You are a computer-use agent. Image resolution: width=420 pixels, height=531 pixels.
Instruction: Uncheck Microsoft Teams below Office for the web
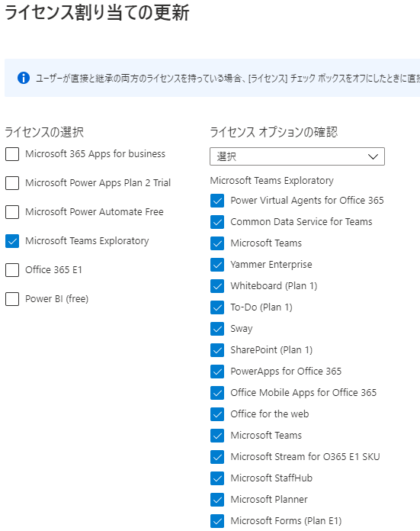(x=217, y=435)
